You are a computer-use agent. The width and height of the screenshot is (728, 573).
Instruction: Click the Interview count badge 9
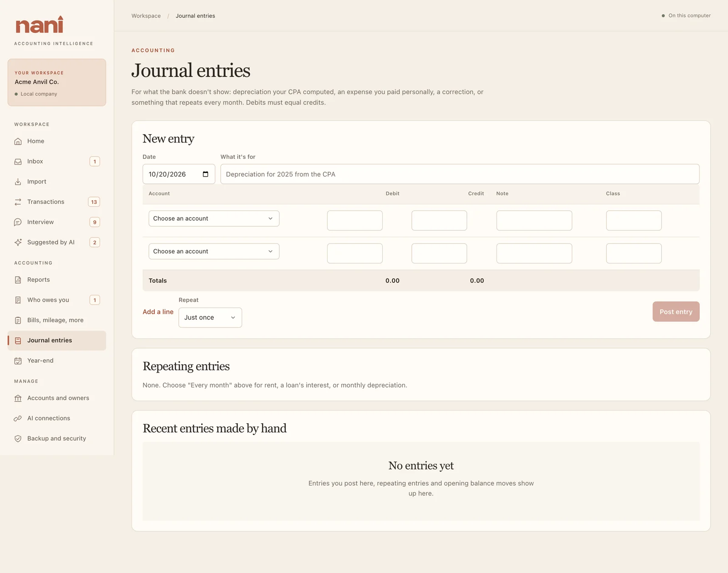(95, 222)
